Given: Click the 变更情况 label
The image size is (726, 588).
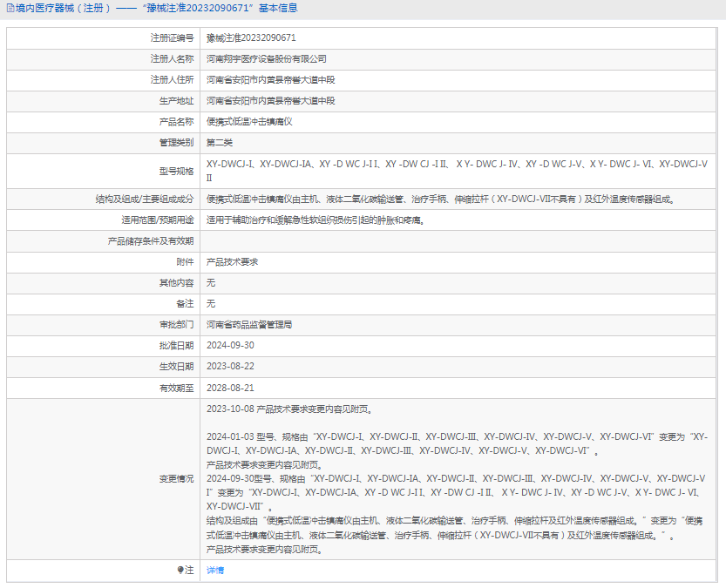Looking at the screenshot, I should click(176, 479).
